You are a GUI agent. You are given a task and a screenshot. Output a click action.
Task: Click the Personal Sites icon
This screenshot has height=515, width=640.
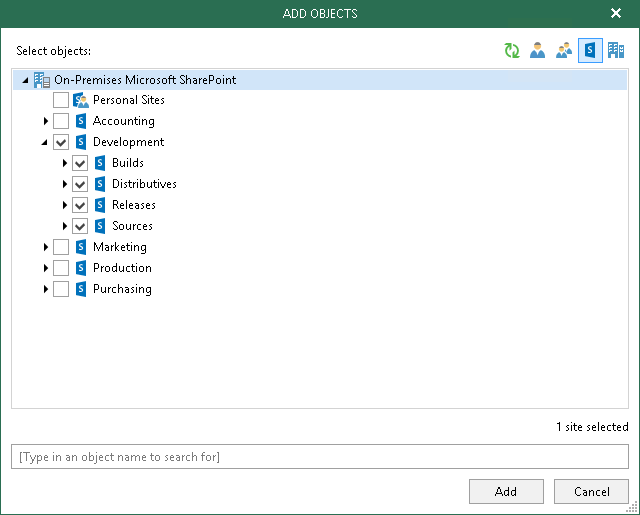(81, 100)
